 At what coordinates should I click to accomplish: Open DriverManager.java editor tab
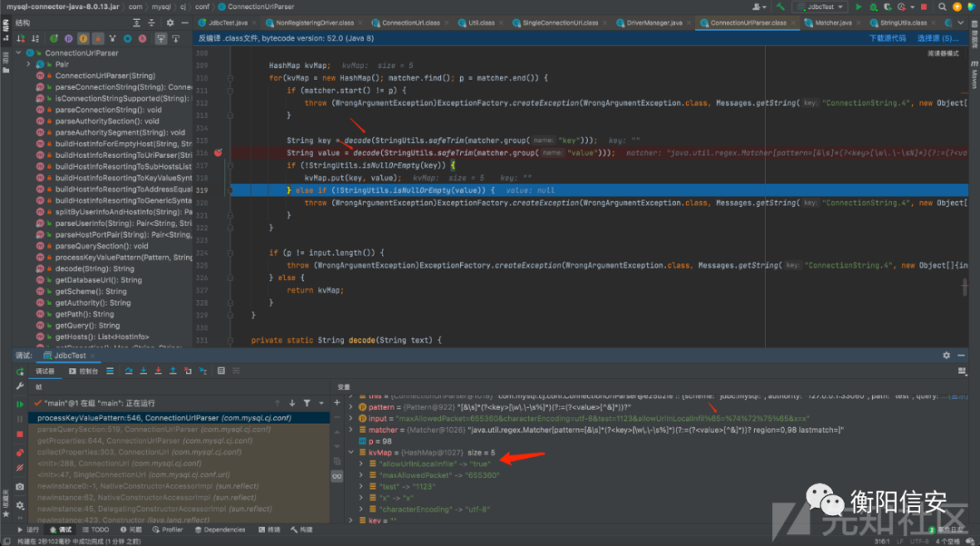(653, 23)
